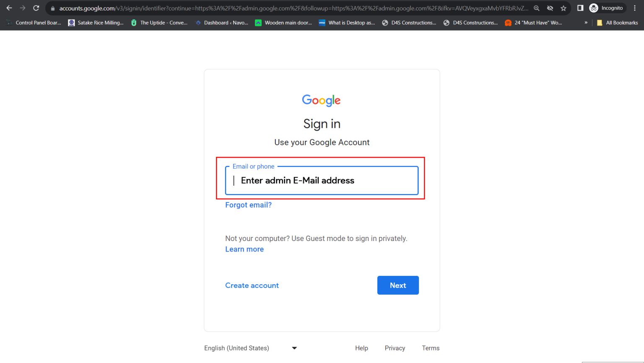Viewport: 644px width, 363px height.
Task: Open site information via the padlock icon
Action: pos(52,8)
